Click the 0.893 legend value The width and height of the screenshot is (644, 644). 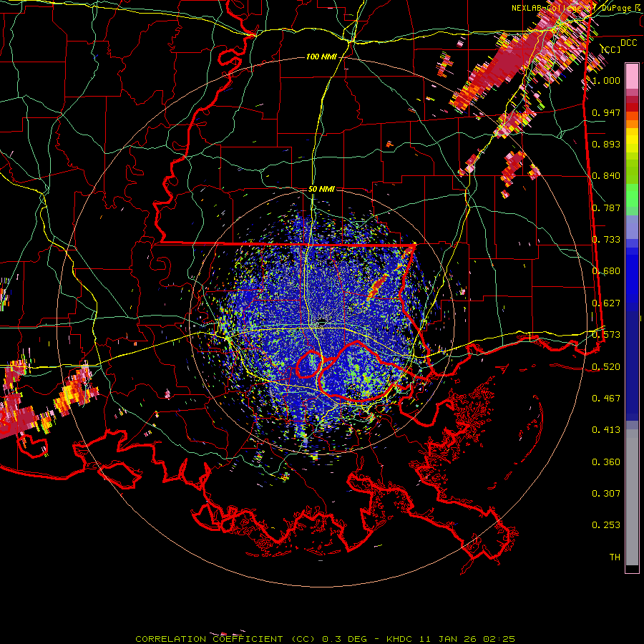coord(606,144)
